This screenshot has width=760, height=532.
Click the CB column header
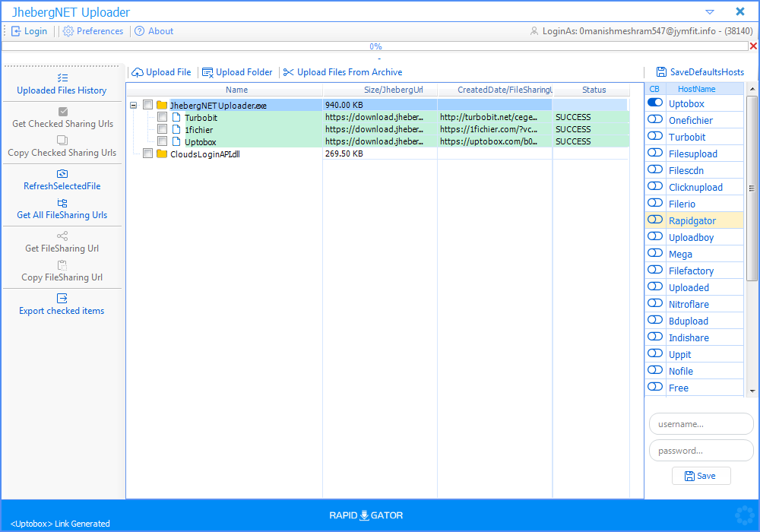coord(655,89)
